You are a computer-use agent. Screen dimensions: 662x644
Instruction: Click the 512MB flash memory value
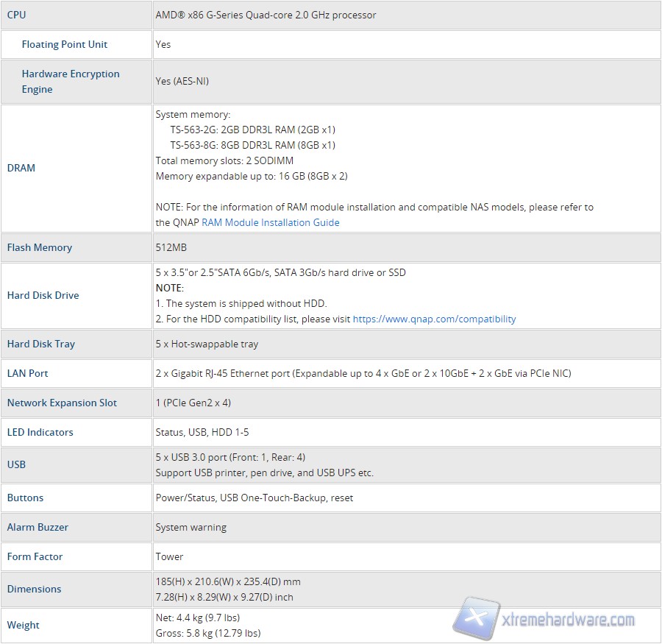coord(170,247)
